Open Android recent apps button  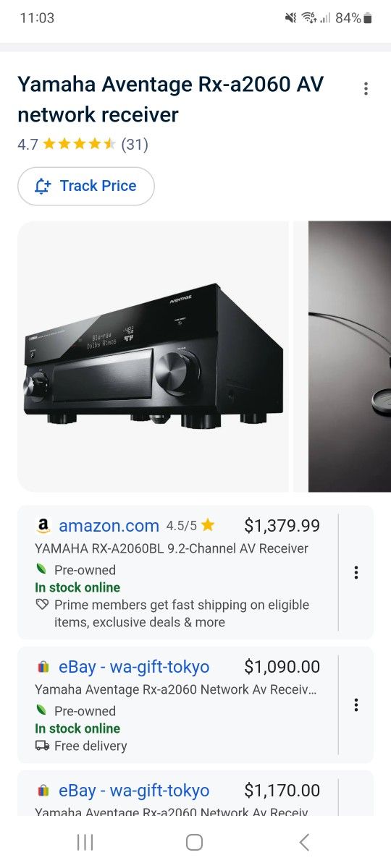pyautogui.click(x=85, y=842)
